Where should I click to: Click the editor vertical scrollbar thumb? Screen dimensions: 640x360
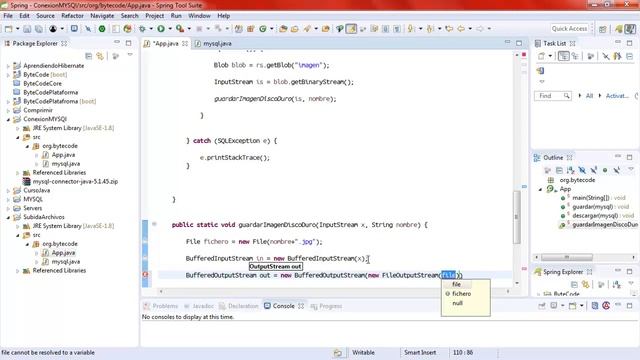tap(517, 217)
